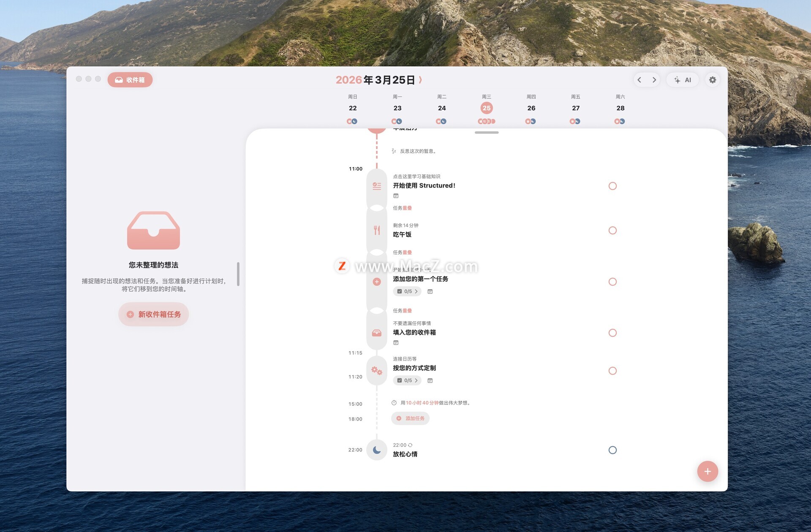Viewport: 811px width, 532px height.
Task: Open the task titled 放松心情
Action: [405, 454]
